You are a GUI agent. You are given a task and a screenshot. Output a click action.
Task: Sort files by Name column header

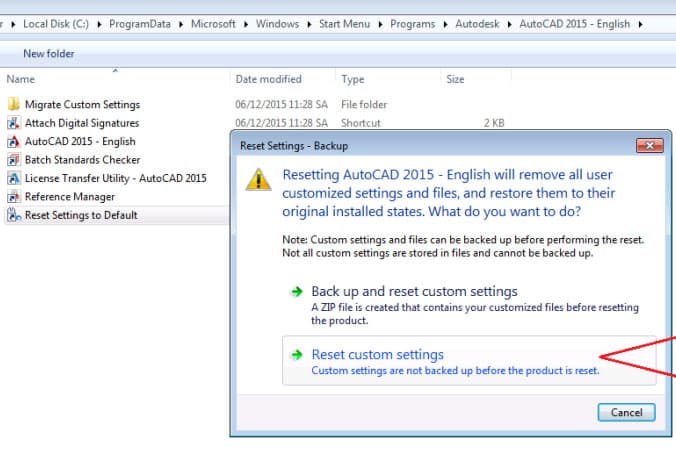coord(21,79)
